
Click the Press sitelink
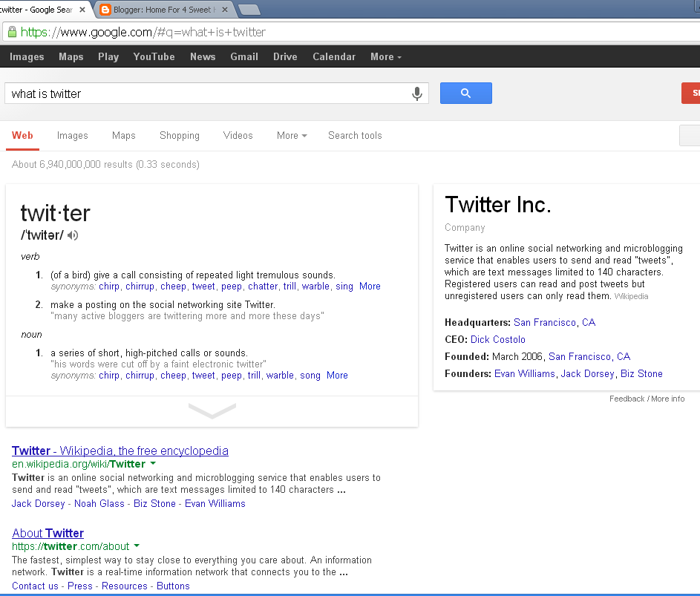tap(80, 586)
